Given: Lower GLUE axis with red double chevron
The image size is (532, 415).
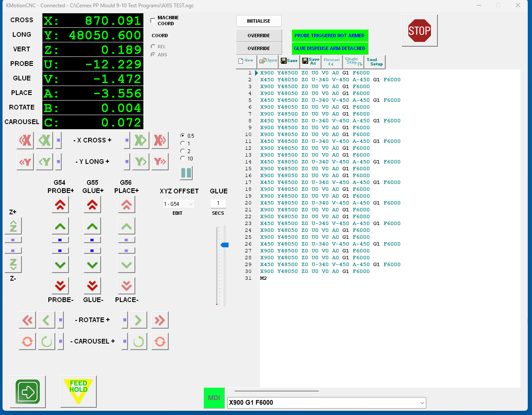Looking at the screenshot, I should point(92,286).
